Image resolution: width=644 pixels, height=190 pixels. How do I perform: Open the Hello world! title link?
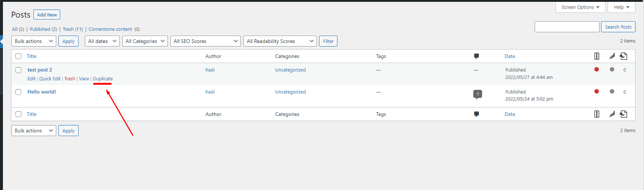click(42, 92)
